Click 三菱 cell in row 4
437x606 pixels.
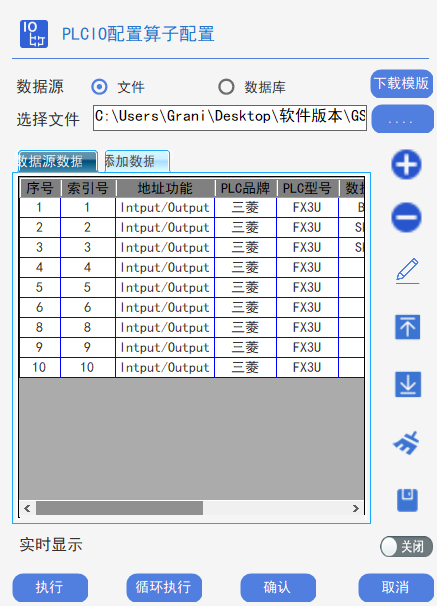[x=246, y=267]
